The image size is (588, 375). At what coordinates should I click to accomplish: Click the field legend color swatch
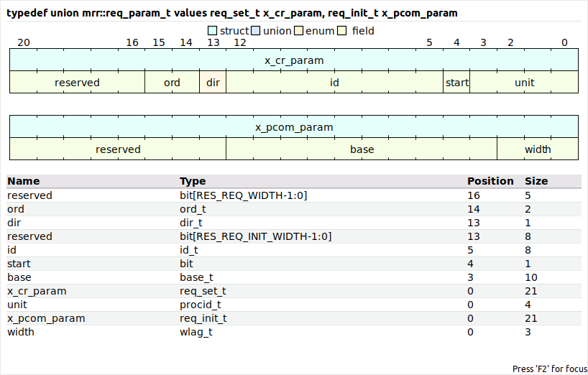tap(342, 31)
